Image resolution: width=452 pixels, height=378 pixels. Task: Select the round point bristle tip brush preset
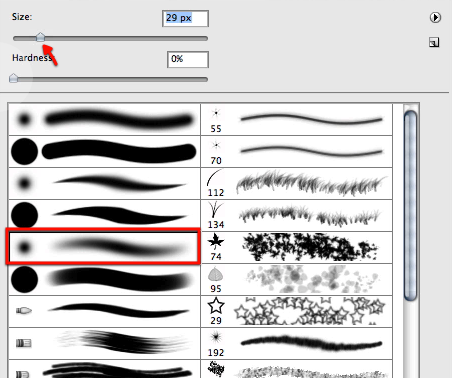coord(104,311)
